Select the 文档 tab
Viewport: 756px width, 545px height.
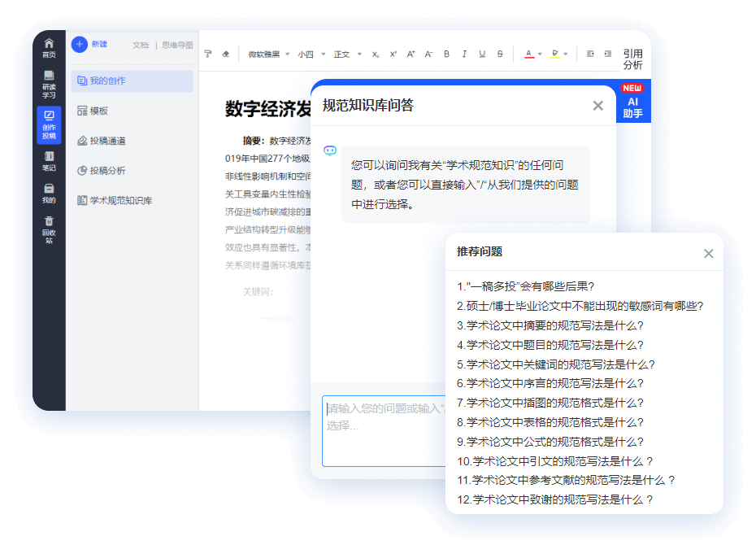pyautogui.click(x=140, y=45)
